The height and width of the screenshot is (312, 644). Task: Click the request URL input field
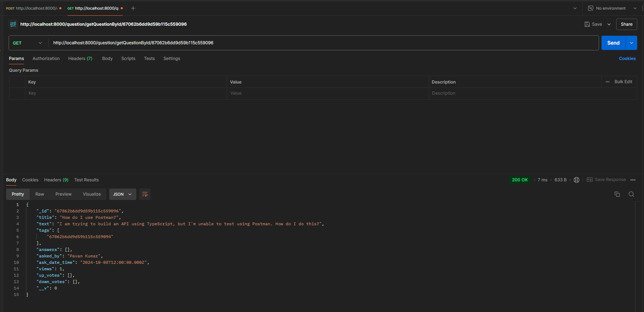point(321,43)
